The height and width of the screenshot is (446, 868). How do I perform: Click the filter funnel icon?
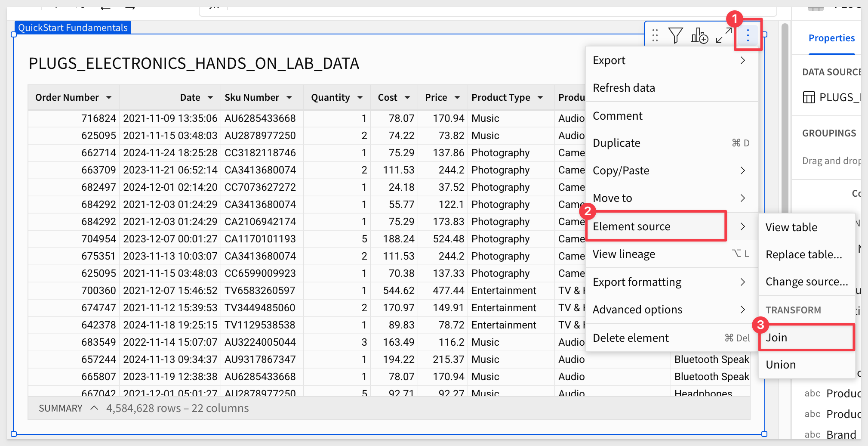point(675,35)
